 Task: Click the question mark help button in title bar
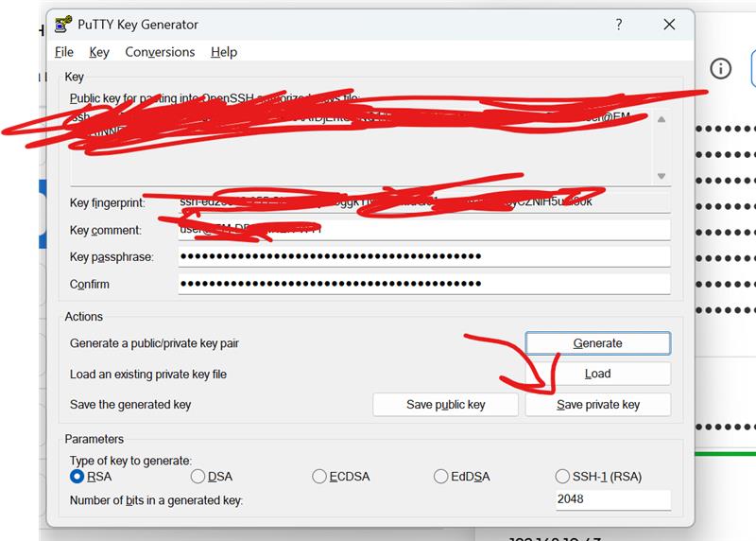(619, 25)
